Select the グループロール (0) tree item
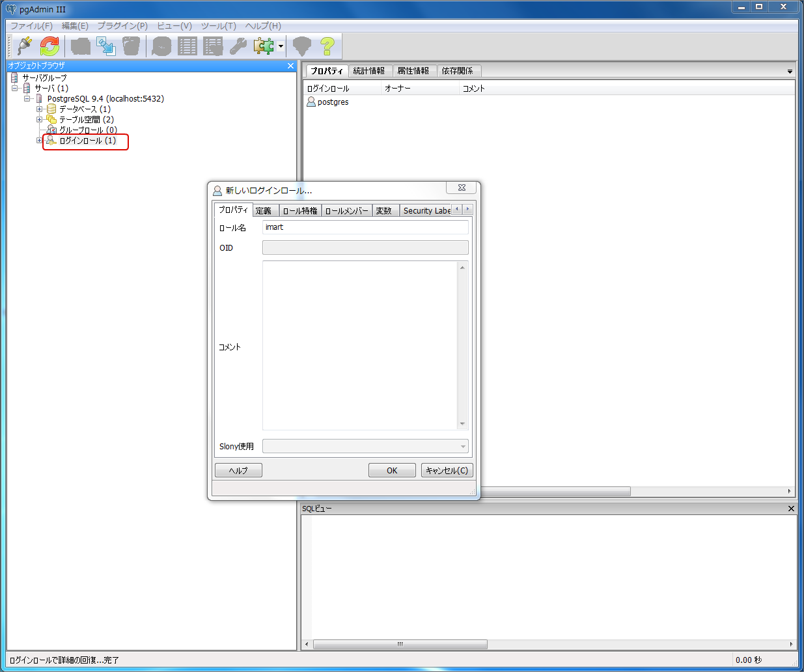This screenshot has width=804, height=672. [x=88, y=130]
